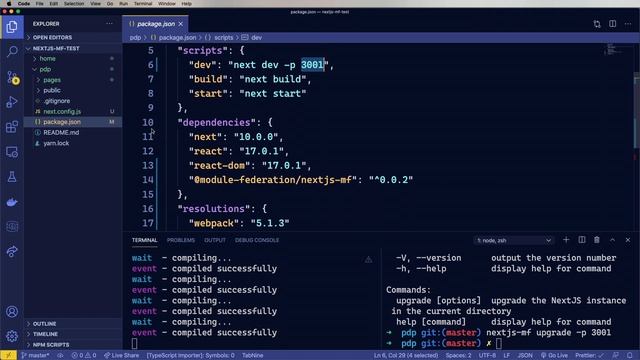This screenshot has width=640, height=360.
Task: Open the Remote Explorer view
Action: 12,152
